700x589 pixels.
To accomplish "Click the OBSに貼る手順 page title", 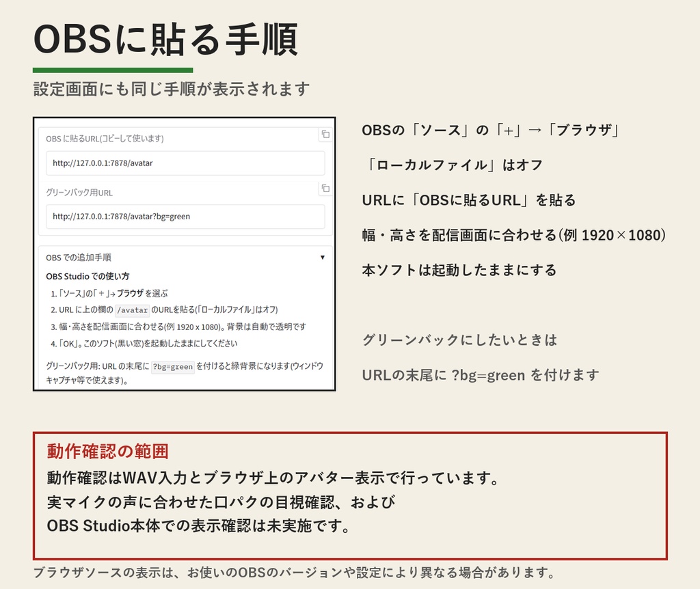I will (165, 40).
